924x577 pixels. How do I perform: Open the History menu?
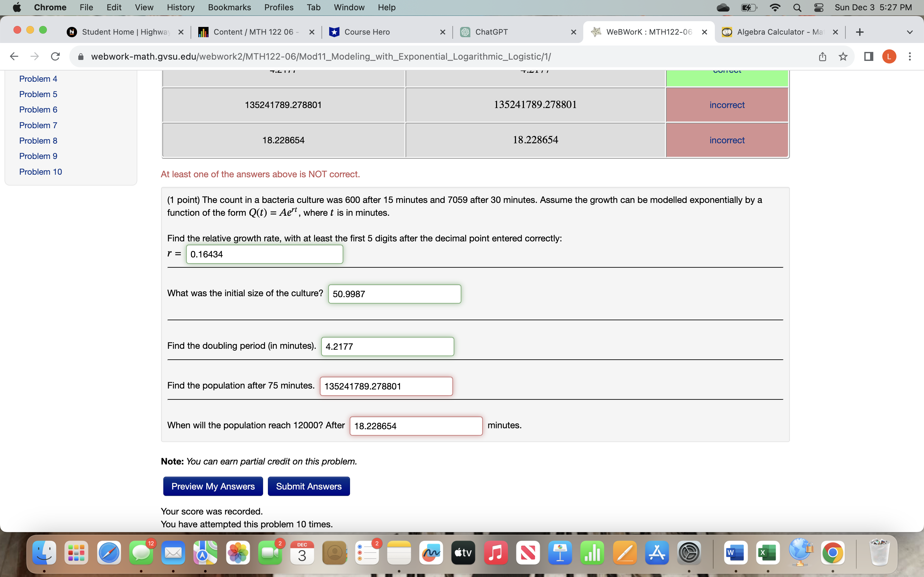coord(181,7)
